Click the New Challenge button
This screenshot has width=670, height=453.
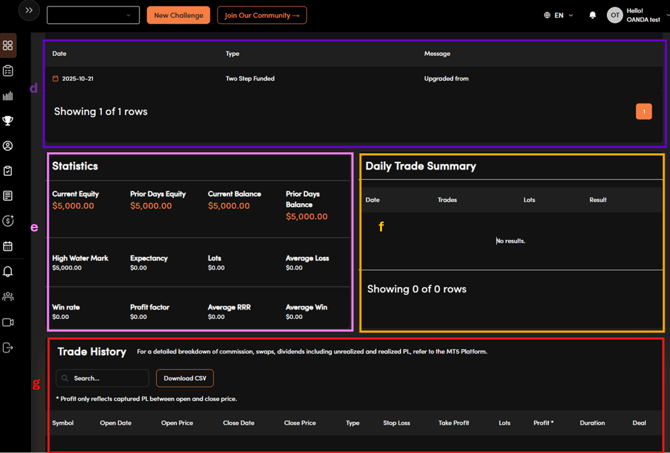tap(178, 15)
